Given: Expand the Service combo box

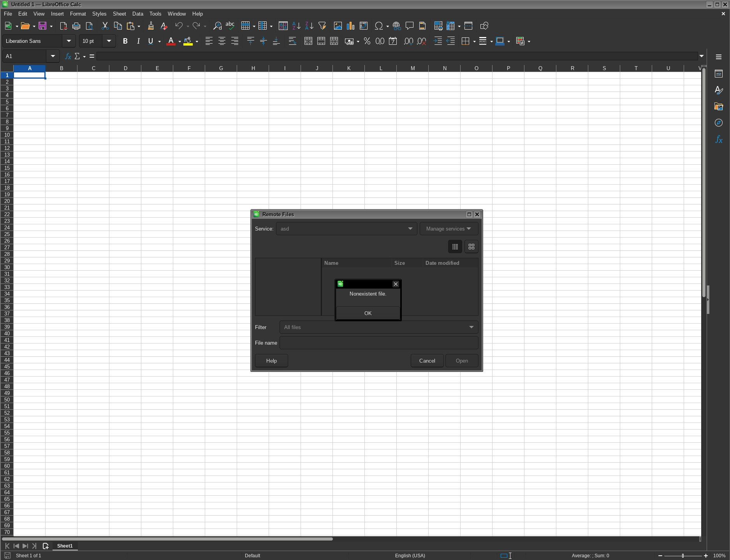Looking at the screenshot, I should click(410, 229).
